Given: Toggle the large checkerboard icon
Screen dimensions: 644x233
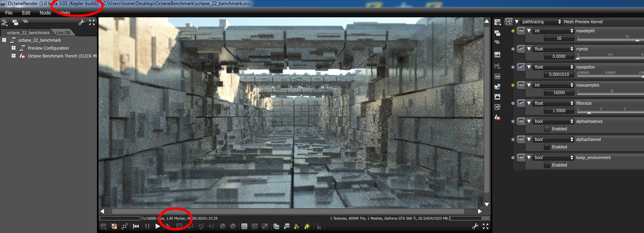Looking at the screenshot, I should click(x=265, y=226).
